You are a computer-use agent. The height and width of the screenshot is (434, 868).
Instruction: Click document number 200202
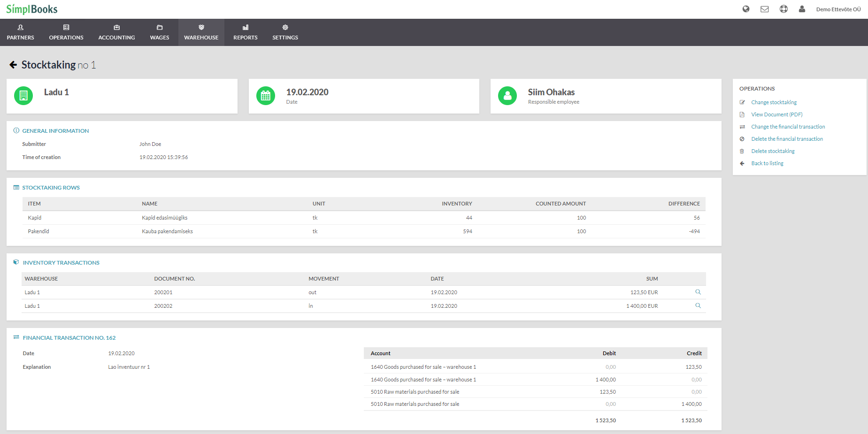click(163, 306)
